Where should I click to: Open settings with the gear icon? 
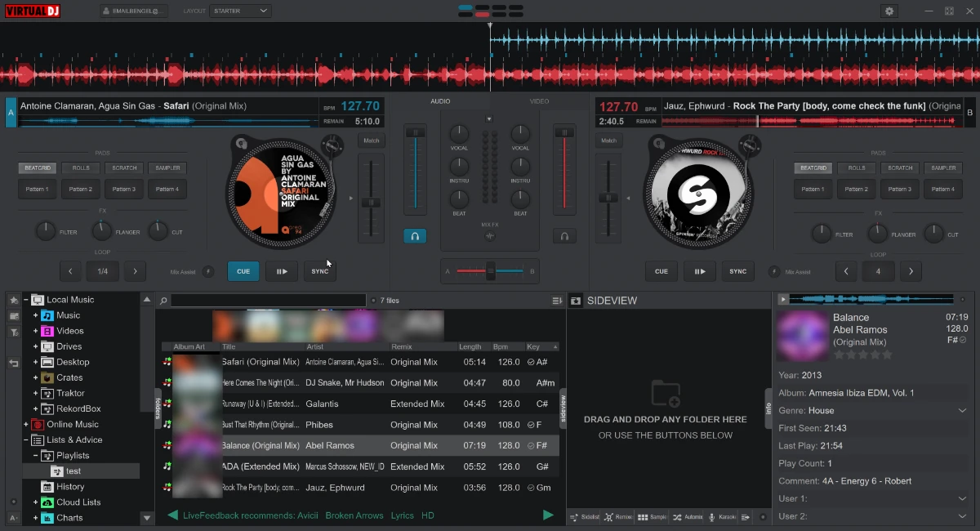tap(889, 11)
